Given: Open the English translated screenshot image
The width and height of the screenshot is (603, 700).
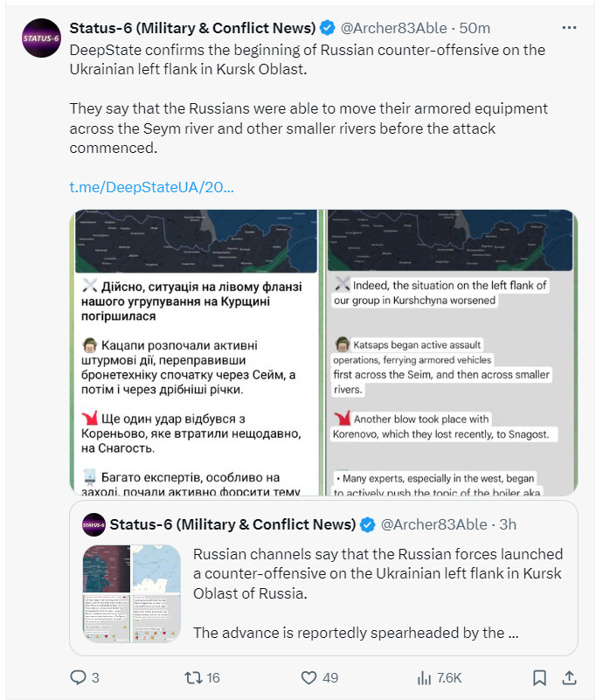Looking at the screenshot, I should [451, 352].
